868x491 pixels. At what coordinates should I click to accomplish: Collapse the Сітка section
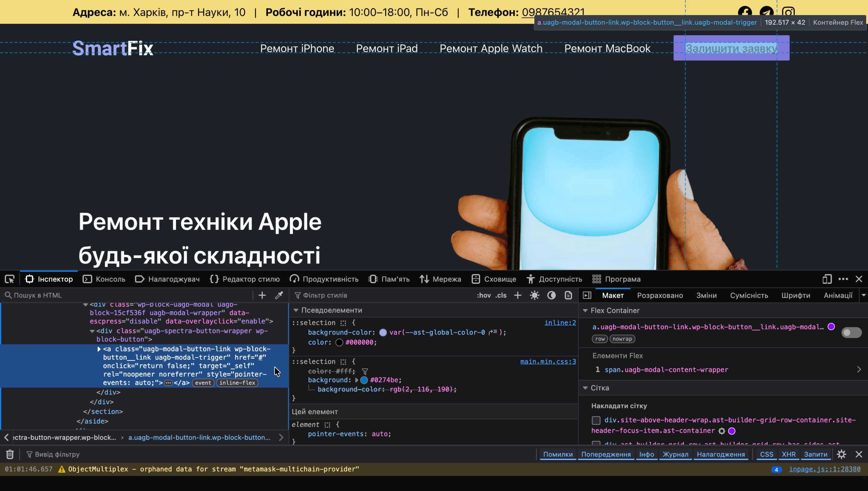coord(585,388)
